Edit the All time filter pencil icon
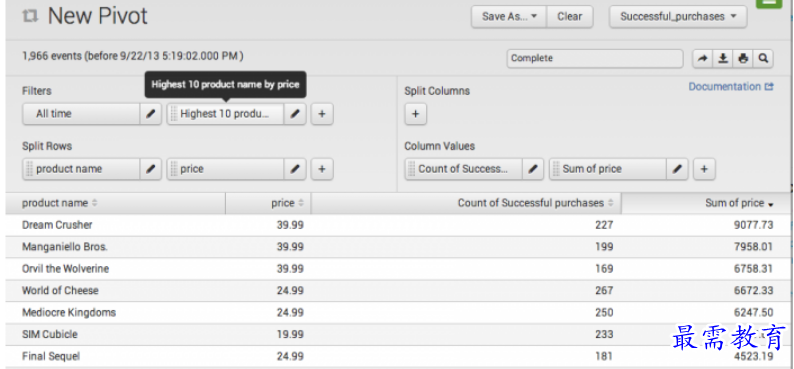 pyautogui.click(x=150, y=114)
